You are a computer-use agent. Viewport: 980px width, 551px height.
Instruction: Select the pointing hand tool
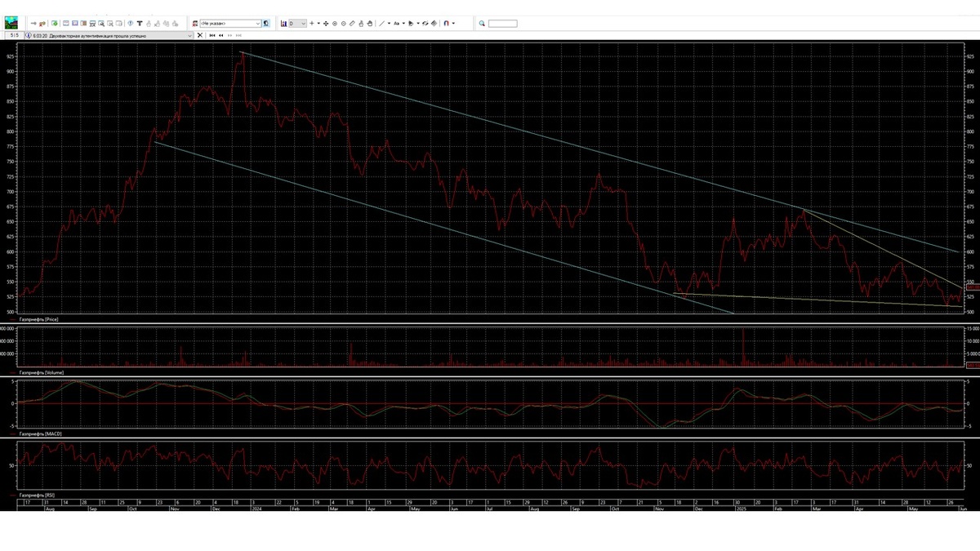pos(361,24)
